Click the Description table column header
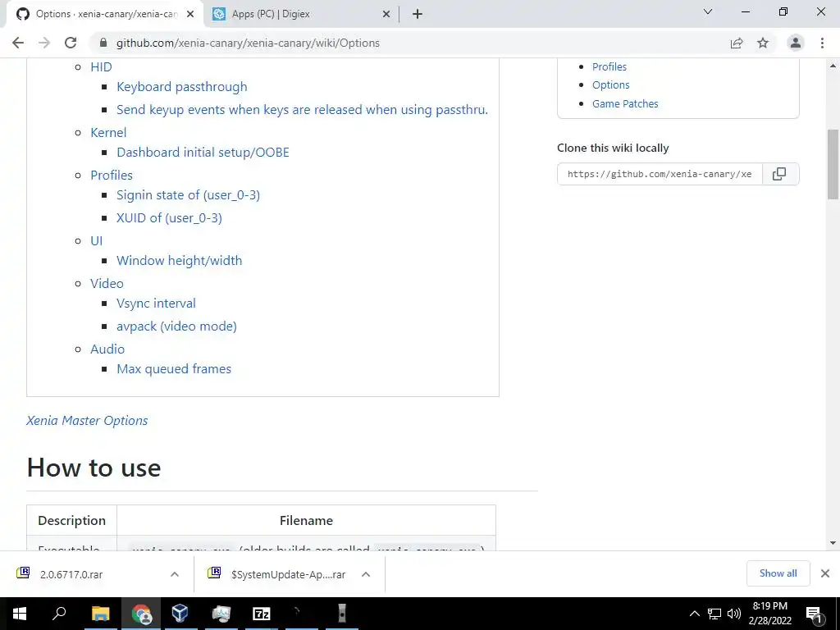The width and height of the screenshot is (840, 630). pyautogui.click(x=72, y=521)
